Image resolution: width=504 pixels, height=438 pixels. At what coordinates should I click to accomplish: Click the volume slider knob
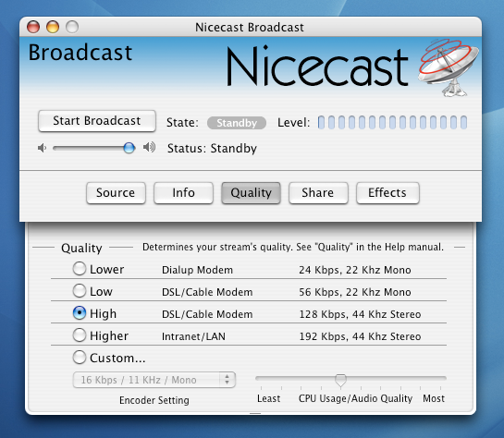(129, 148)
